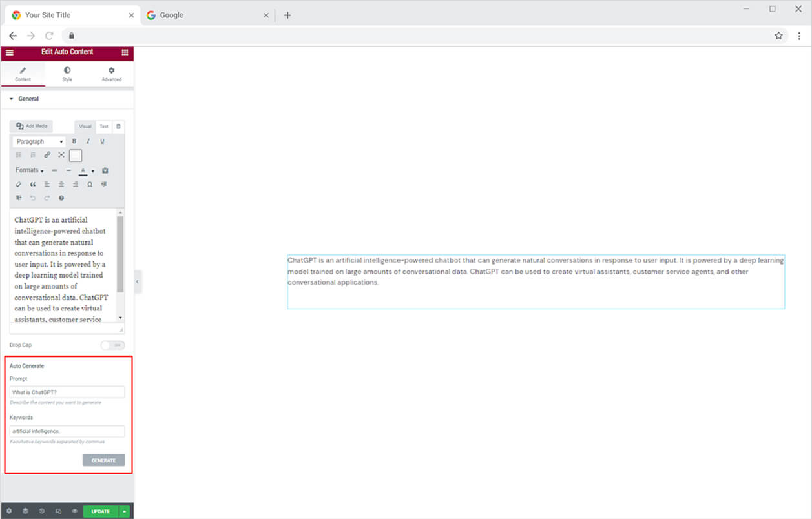Click the Generate button
812x519 pixels.
click(103, 460)
